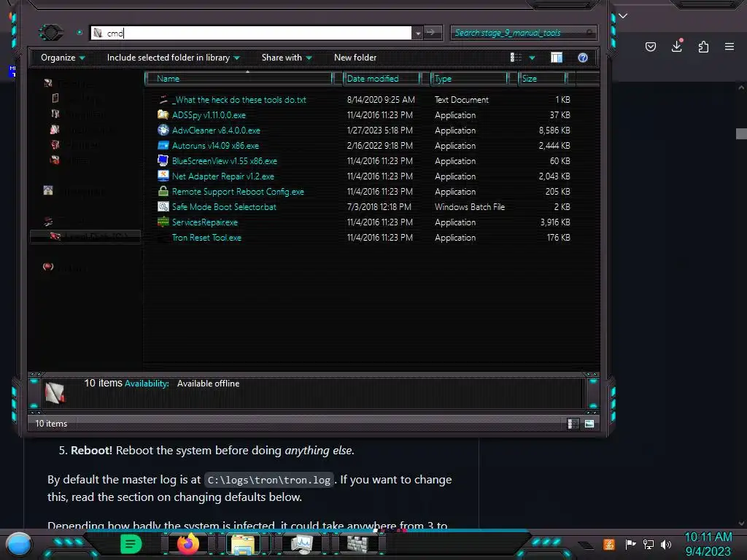Show hidden tray icons
Image resolution: width=747 pixels, height=560 pixels.
point(586,545)
